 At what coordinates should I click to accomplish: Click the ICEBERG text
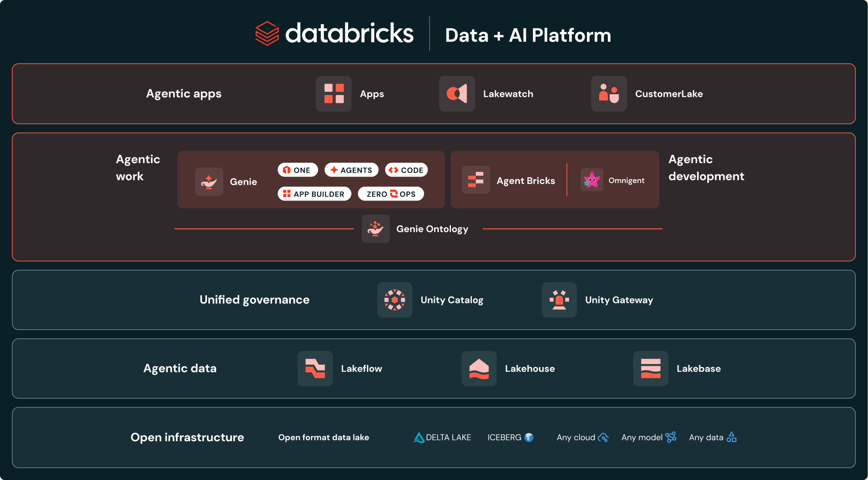coord(504,437)
